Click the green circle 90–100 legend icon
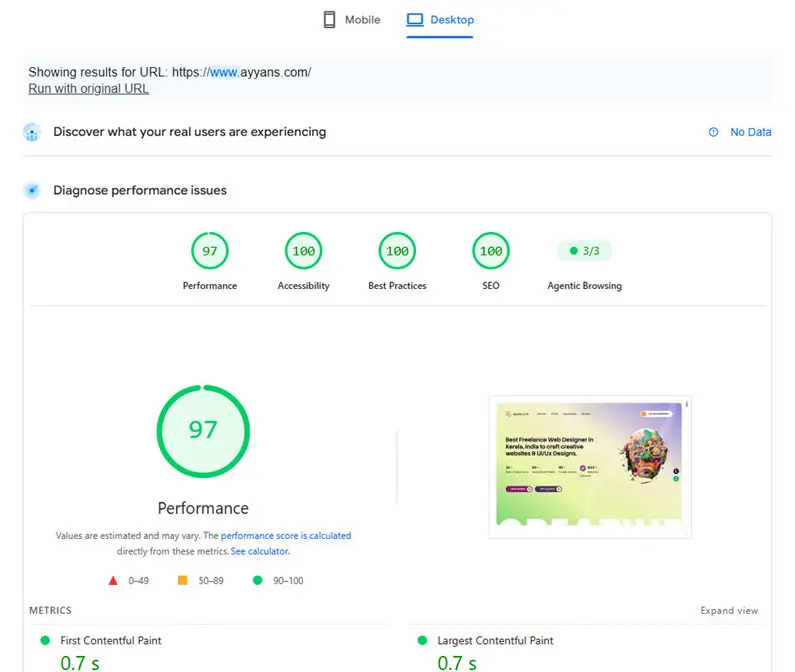 coord(258,580)
